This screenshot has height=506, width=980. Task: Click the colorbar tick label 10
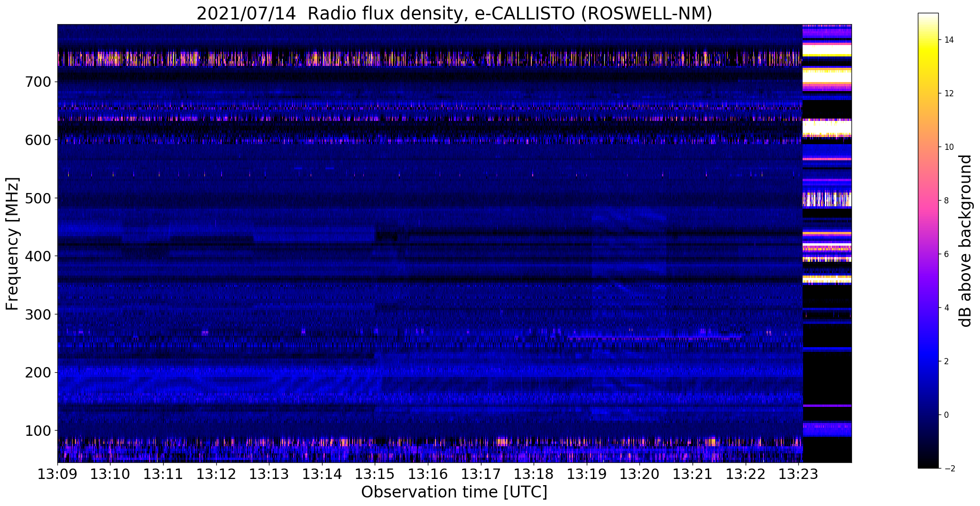[x=949, y=147]
